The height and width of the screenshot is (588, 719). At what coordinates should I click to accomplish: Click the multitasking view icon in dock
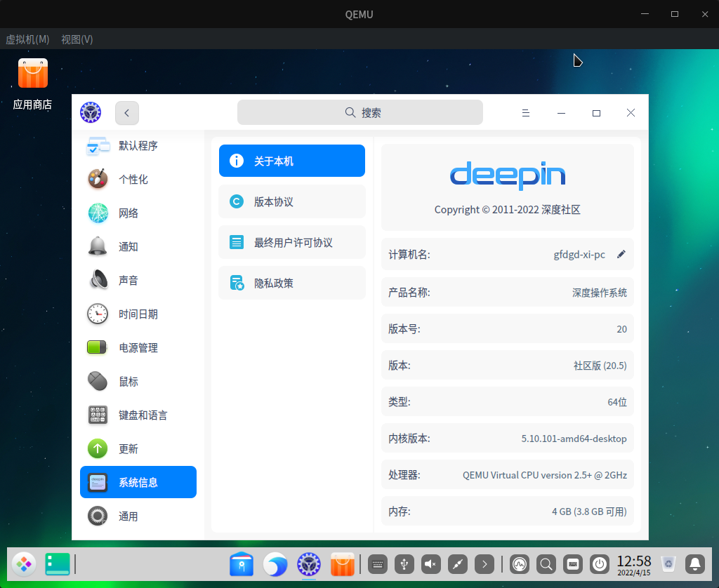coord(58,564)
